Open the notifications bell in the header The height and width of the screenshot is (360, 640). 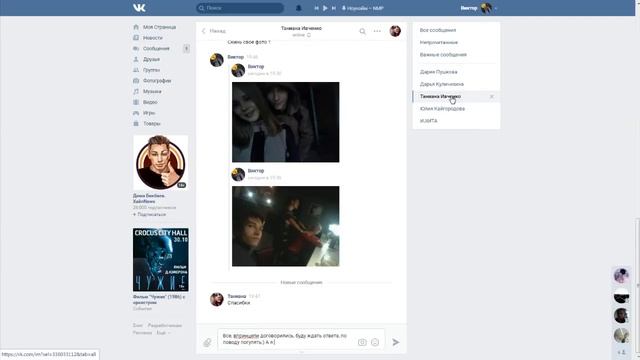click(298, 8)
